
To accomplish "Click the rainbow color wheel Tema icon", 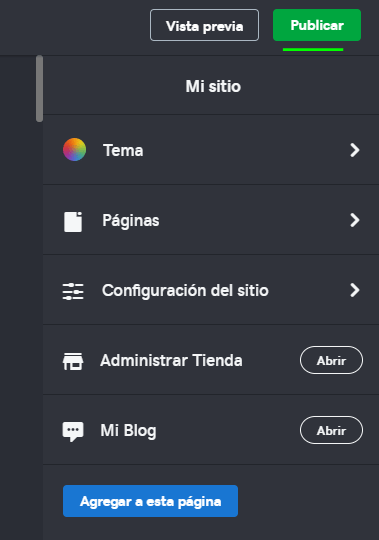I will coord(74,149).
